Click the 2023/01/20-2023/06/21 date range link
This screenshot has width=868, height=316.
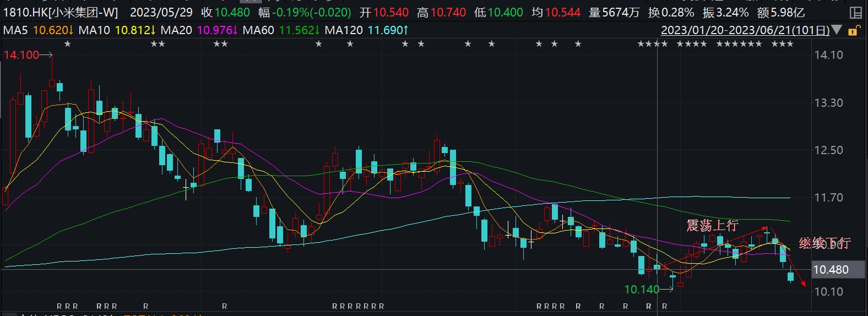(x=745, y=30)
